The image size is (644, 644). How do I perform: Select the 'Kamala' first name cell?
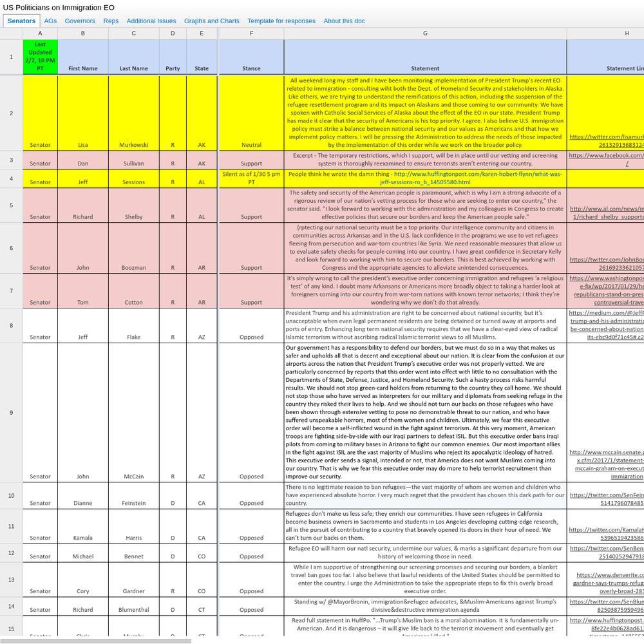pyautogui.click(x=83, y=527)
